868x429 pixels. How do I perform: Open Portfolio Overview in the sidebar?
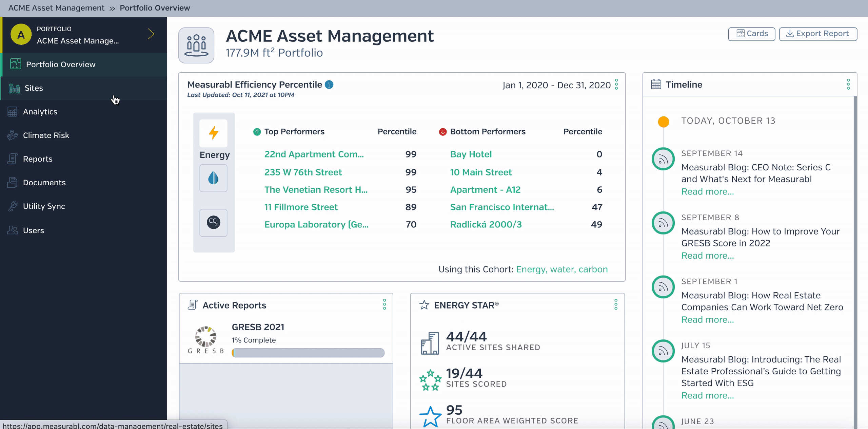tap(84, 64)
